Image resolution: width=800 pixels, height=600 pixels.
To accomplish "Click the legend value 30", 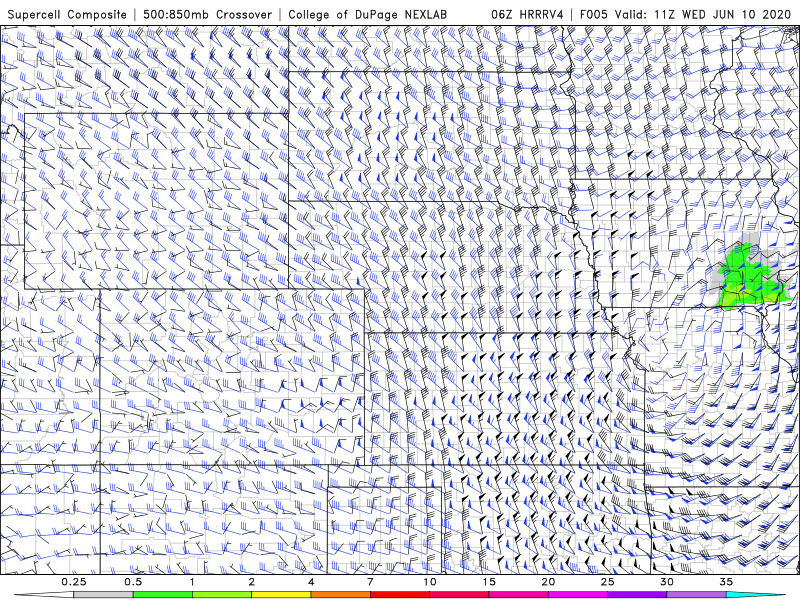I will point(666,582).
